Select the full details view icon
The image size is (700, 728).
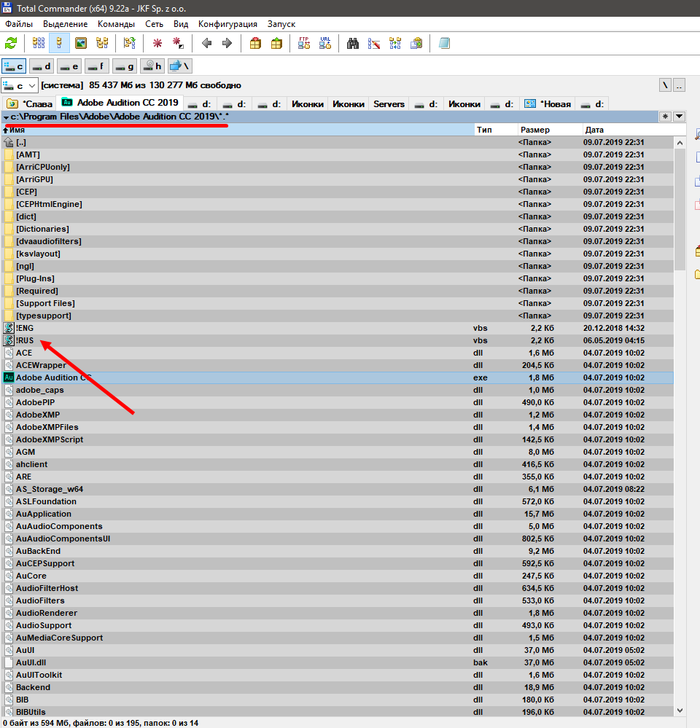(60, 44)
